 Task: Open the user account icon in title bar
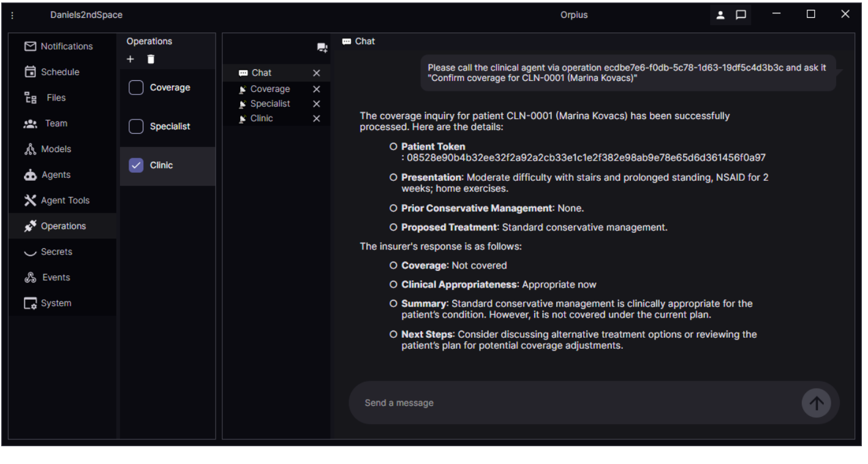tap(722, 15)
